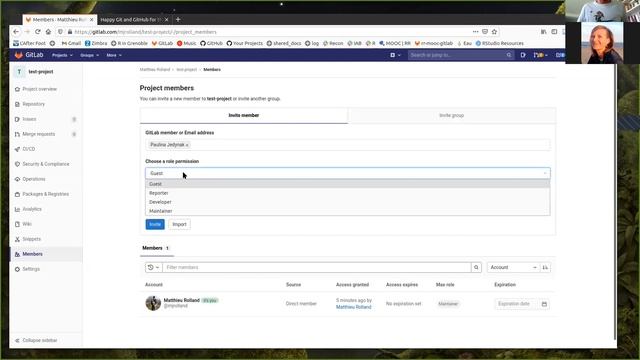Open Repository in sidebar
The height and width of the screenshot is (360, 640).
tap(33, 104)
